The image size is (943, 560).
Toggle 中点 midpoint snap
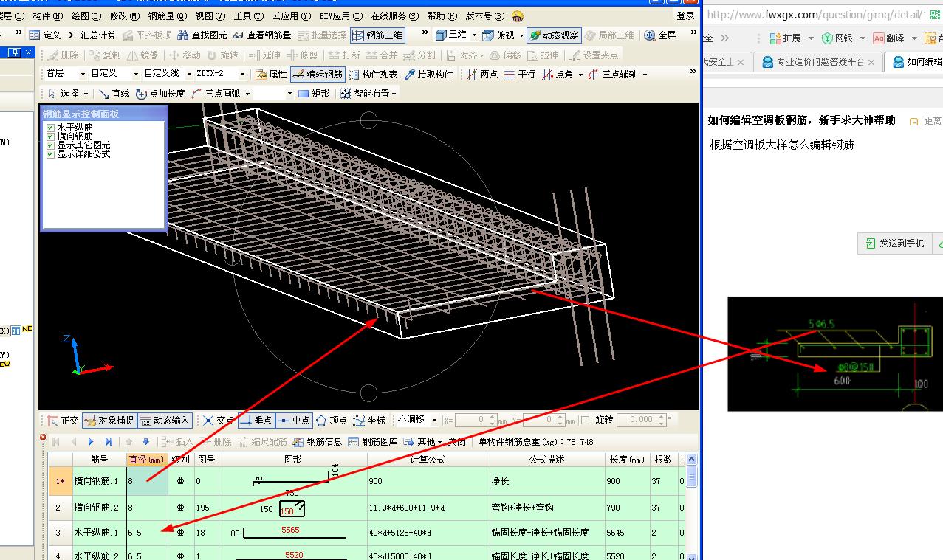(294, 420)
